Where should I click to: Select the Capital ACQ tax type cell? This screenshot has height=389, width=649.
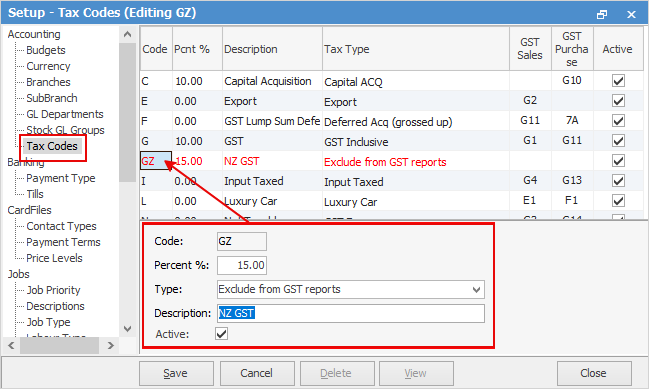416,82
